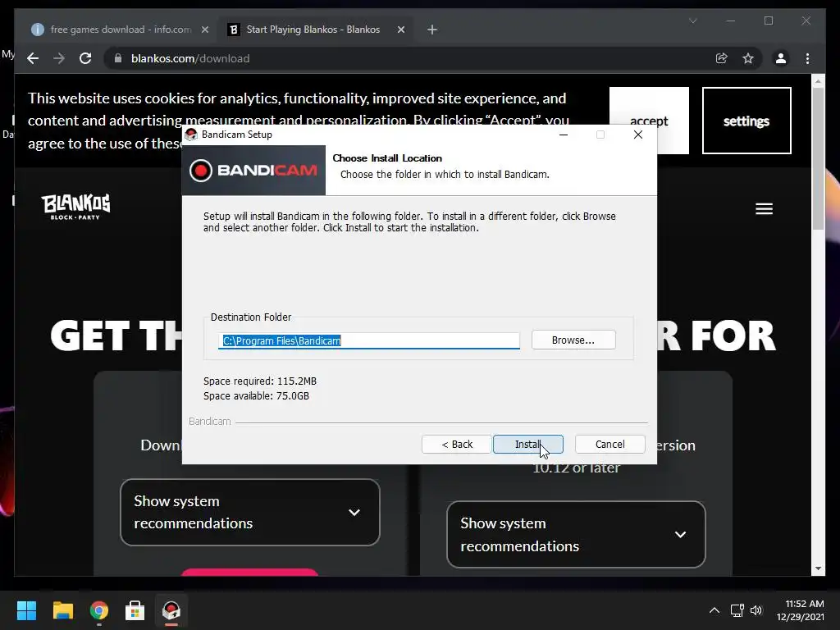
Task: Open the Browse... folder picker
Action: click(x=573, y=340)
